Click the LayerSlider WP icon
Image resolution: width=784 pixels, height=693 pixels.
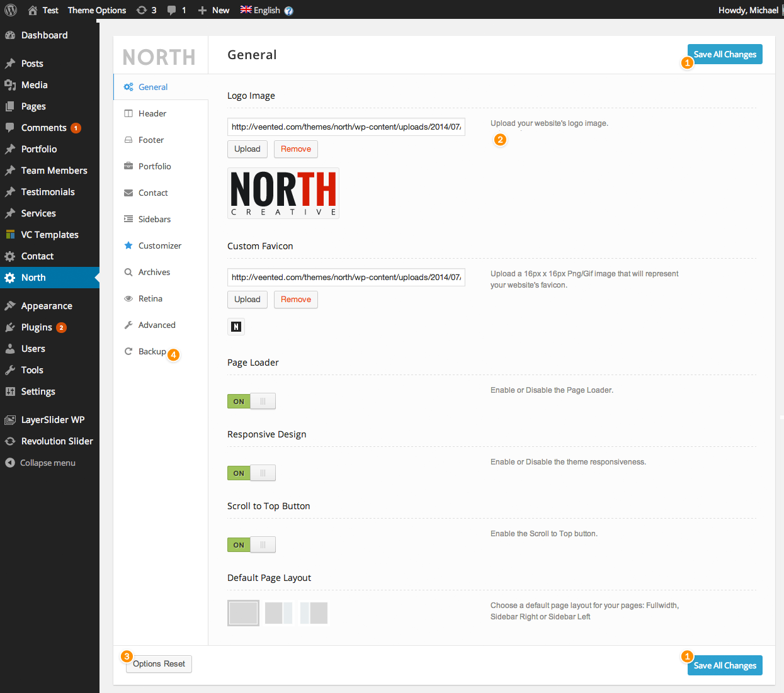[x=10, y=420]
